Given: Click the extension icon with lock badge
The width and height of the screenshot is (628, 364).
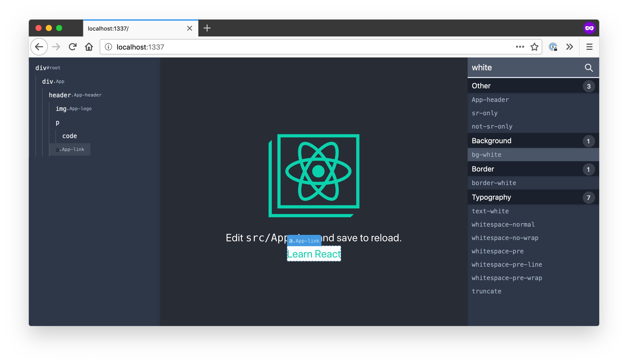Looking at the screenshot, I should coord(553,47).
